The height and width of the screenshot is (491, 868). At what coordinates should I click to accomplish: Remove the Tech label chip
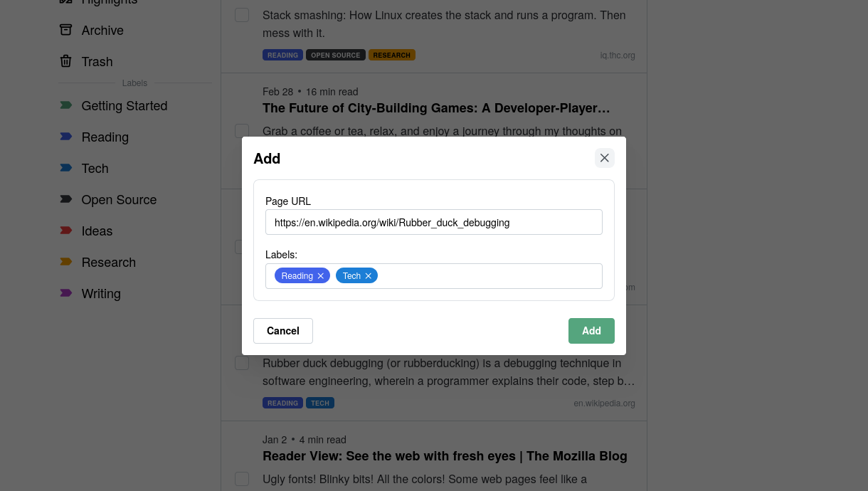(x=369, y=276)
